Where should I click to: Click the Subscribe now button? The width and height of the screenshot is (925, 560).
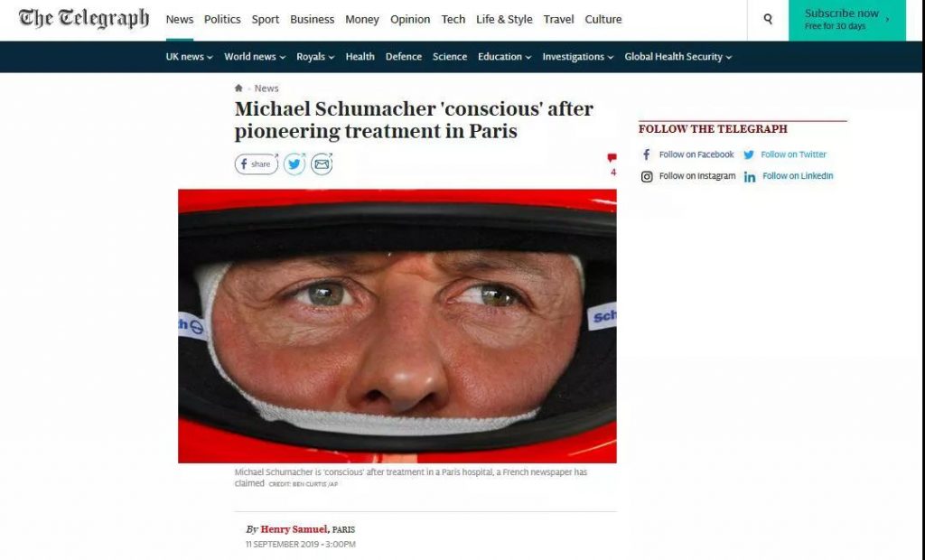(x=846, y=20)
